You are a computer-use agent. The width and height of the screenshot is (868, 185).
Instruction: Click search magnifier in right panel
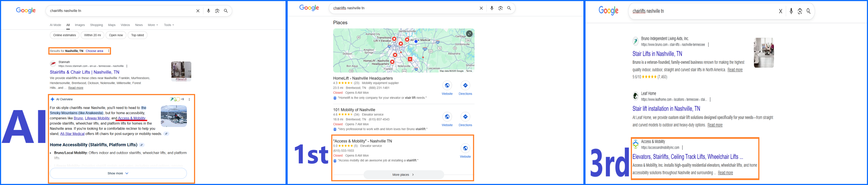coord(808,11)
